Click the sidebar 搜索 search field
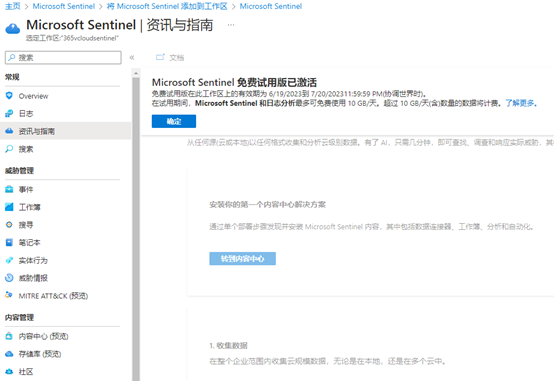Image resolution: width=554 pixels, height=381 pixels. click(x=63, y=58)
